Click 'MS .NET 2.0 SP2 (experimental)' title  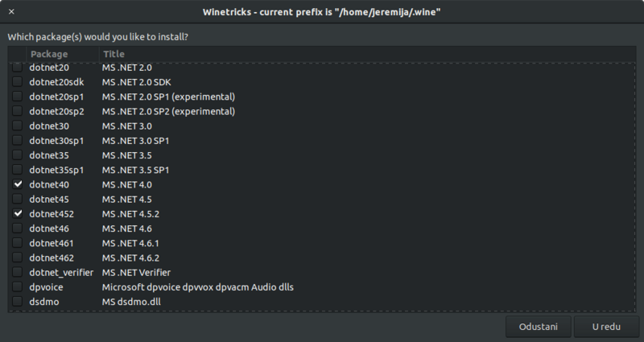(x=168, y=111)
